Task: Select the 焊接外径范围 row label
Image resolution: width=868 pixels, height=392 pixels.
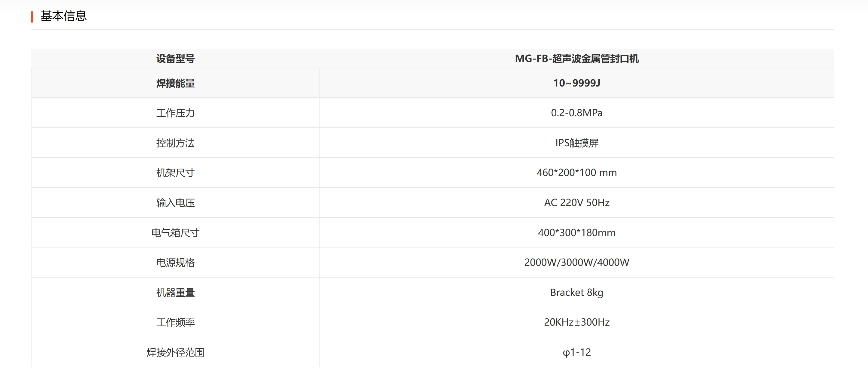Action: tap(175, 352)
